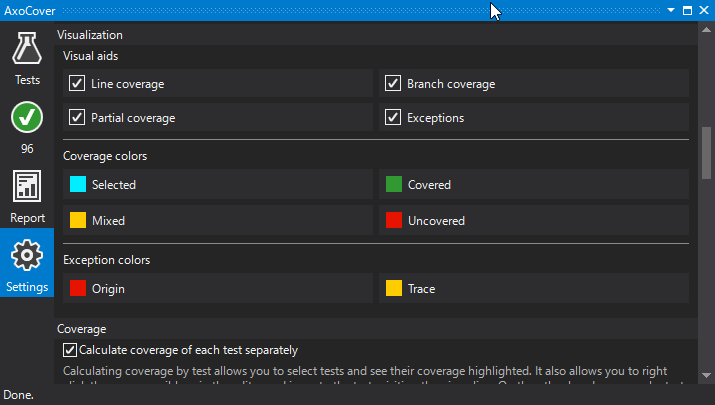Screen dimensions: 715x405
Task: Click the vertical scrollbar thumb
Action: [706, 153]
